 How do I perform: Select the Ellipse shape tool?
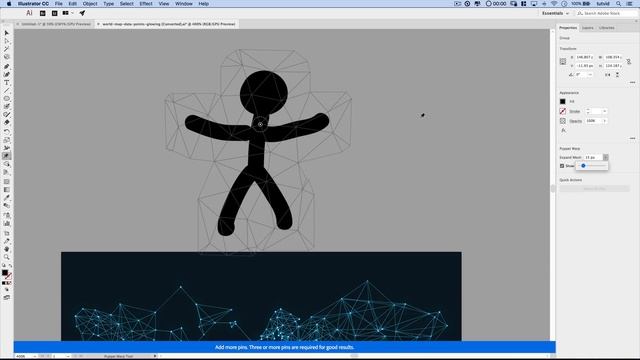pyautogui.click(x=7, y=99)
